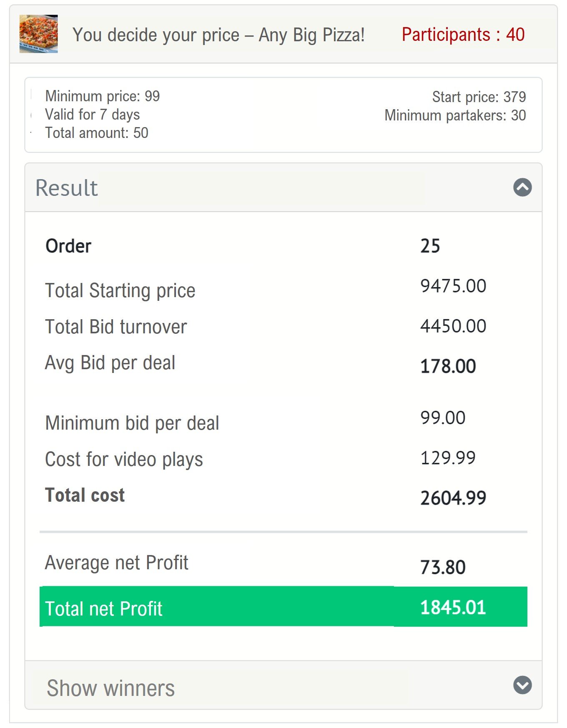Screen dimensions: 567x728
Task: Click the Minimum price: 99 text
Action: (x=103, y=96)
